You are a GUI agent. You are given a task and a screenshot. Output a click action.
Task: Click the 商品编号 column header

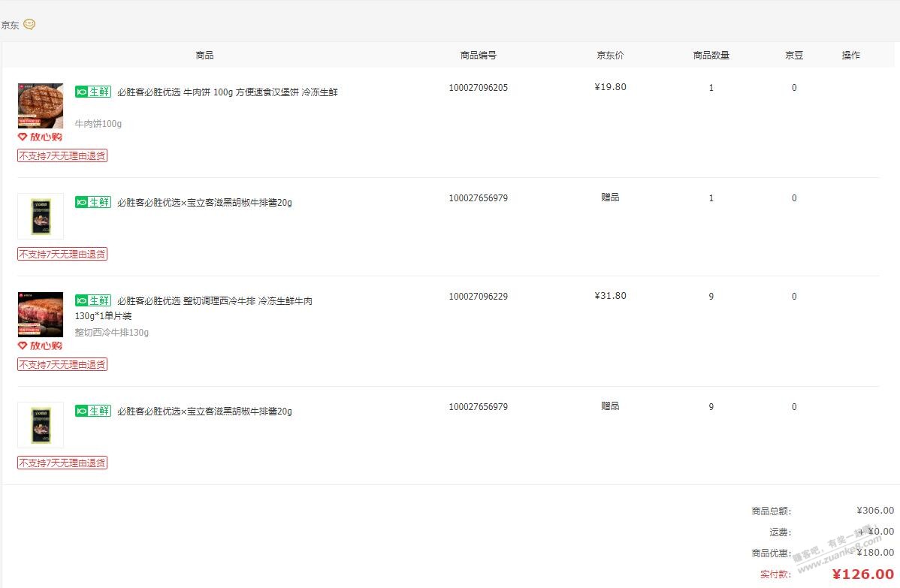(x=479, y=56)
